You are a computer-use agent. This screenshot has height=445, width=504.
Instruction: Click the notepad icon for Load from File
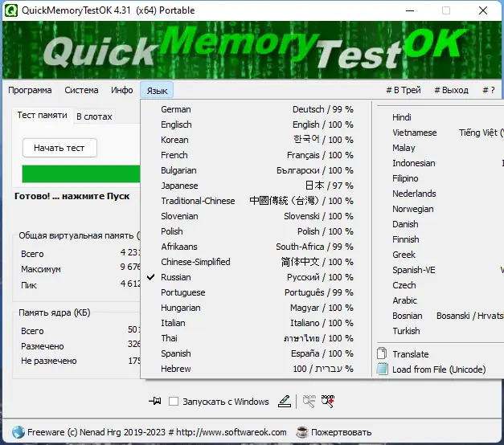[x=382, y=369]
